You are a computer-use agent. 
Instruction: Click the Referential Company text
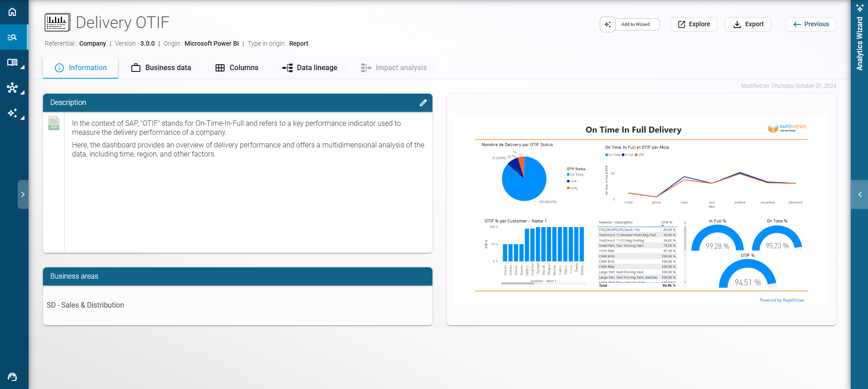(x=75, y=44)
